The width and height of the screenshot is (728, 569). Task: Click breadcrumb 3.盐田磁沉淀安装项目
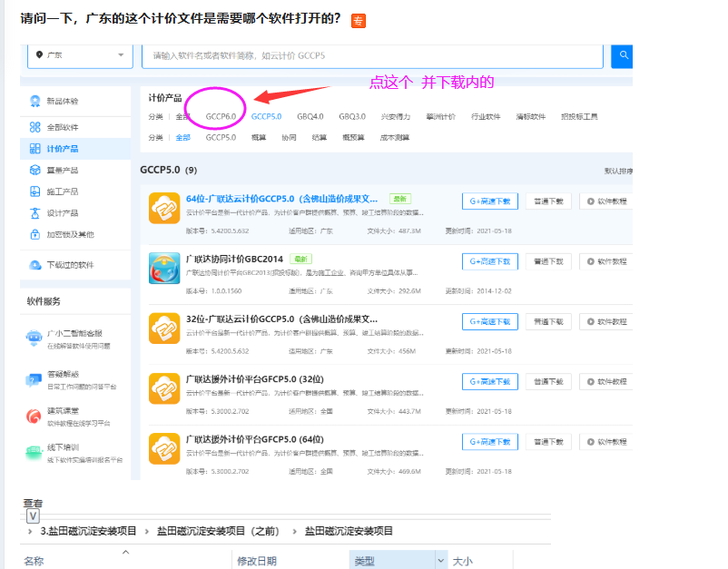coord(88,531)
